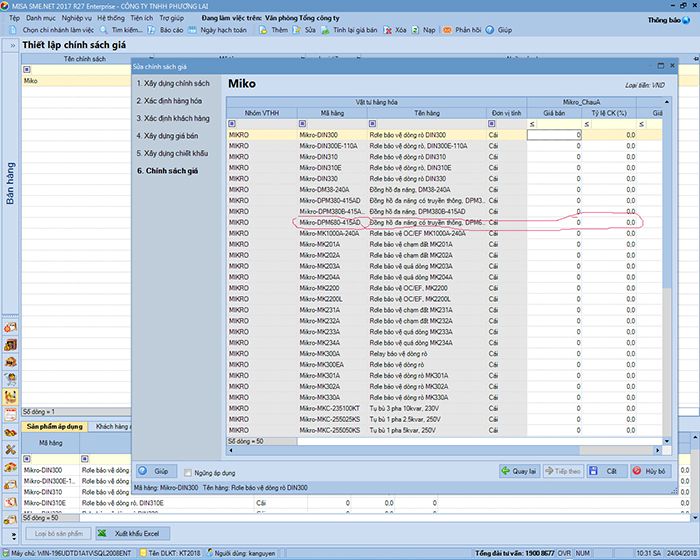Click the Giúp help icon in toolbar
The height and width of the screenshot is (560, 700).
click(490, 30)
